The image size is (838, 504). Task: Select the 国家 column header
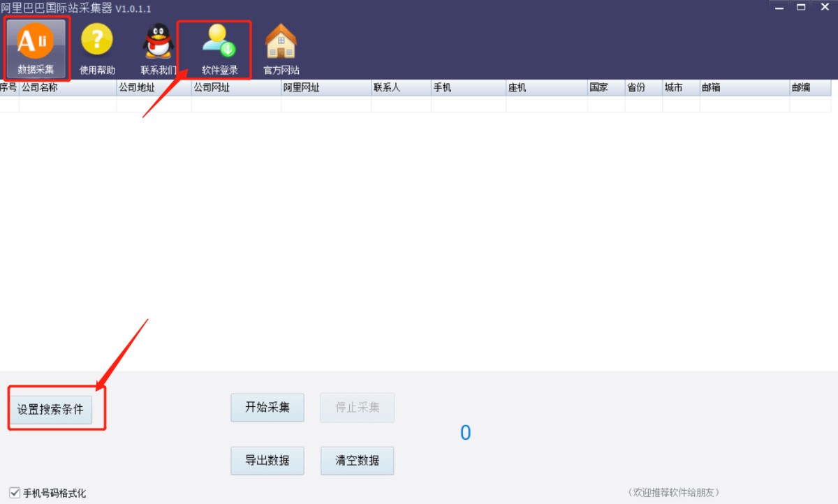coord(606,88)
